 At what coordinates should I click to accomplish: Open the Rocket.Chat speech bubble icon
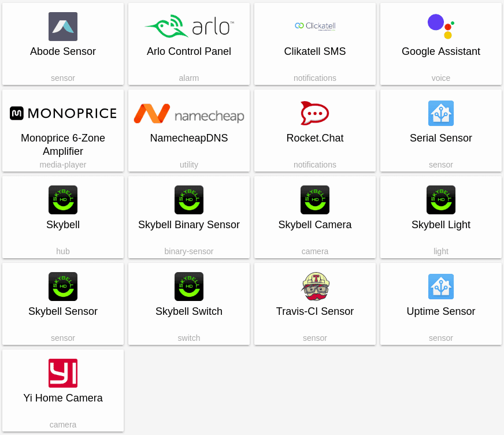(x=315, y=113)
